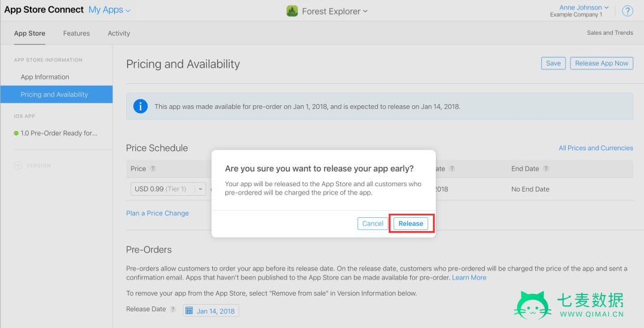Confirm with the Release button
Viewport: 644px width, 328px height.
coord(411,224)
